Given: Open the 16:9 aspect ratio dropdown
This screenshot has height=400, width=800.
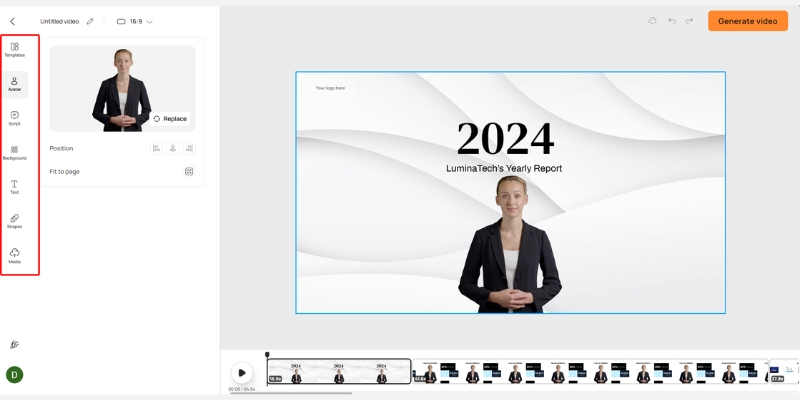Looking at the screenshot, I should pos(135,21).
